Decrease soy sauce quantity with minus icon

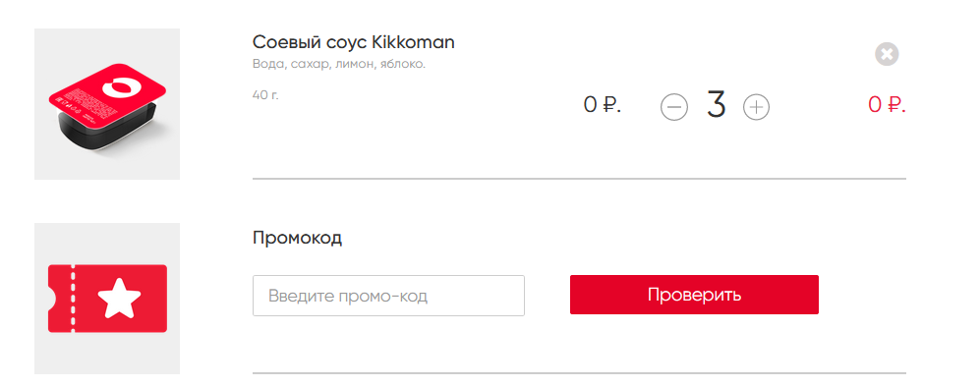(x=673, y=107)
